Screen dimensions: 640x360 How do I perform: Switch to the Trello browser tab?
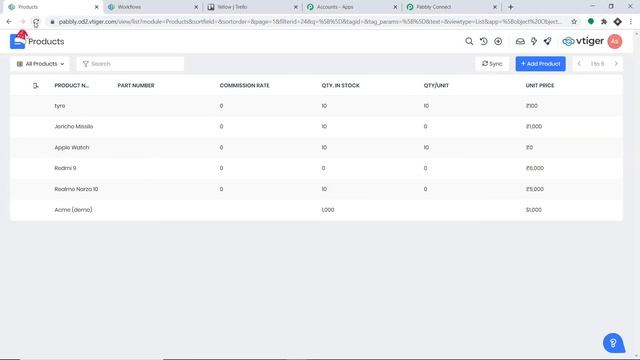point(252,7)
